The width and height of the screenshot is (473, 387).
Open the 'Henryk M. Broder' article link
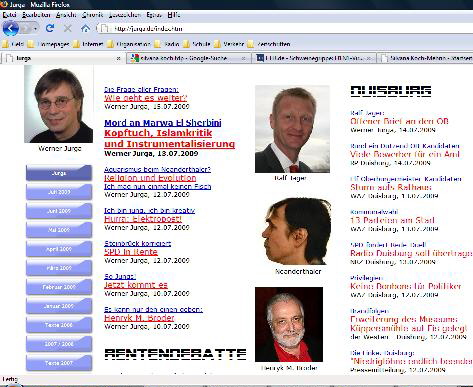[139, 318]
